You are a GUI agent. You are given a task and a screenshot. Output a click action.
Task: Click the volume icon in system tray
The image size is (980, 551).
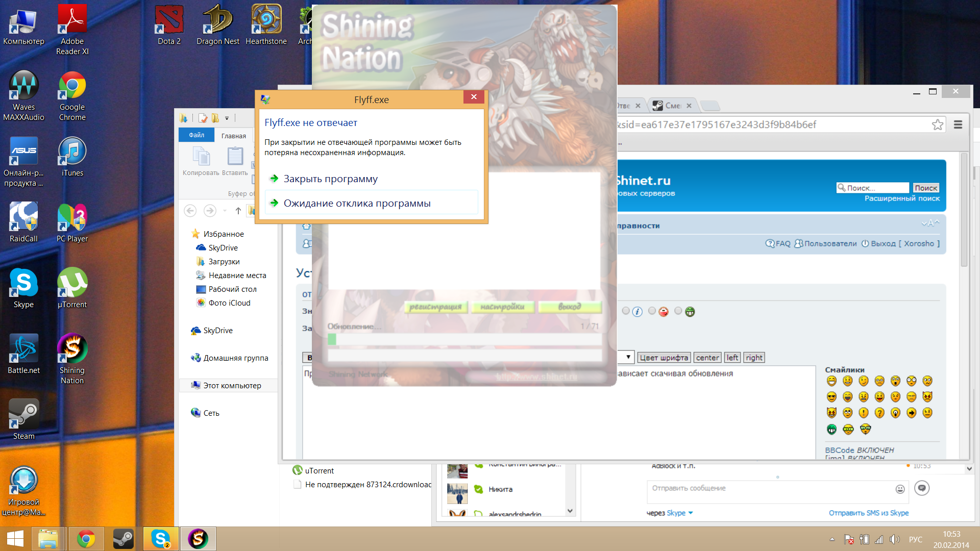[894, 539]
